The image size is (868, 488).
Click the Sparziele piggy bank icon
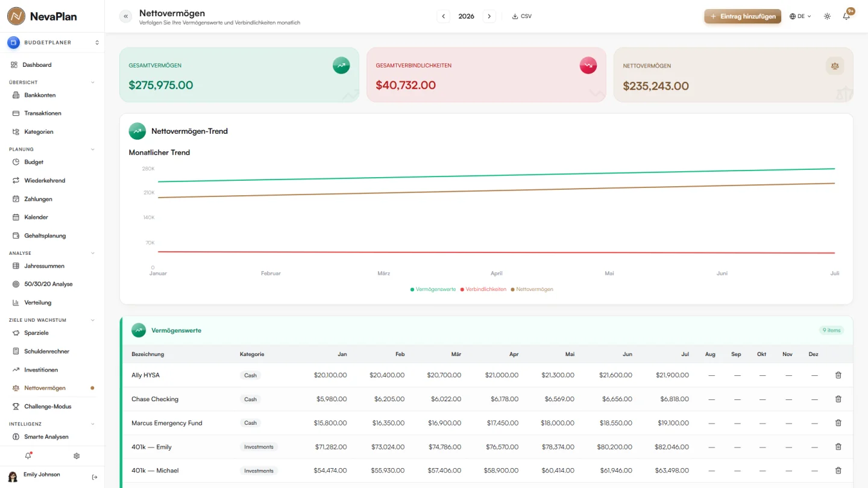pyautogui.click(x=16, y=333)
